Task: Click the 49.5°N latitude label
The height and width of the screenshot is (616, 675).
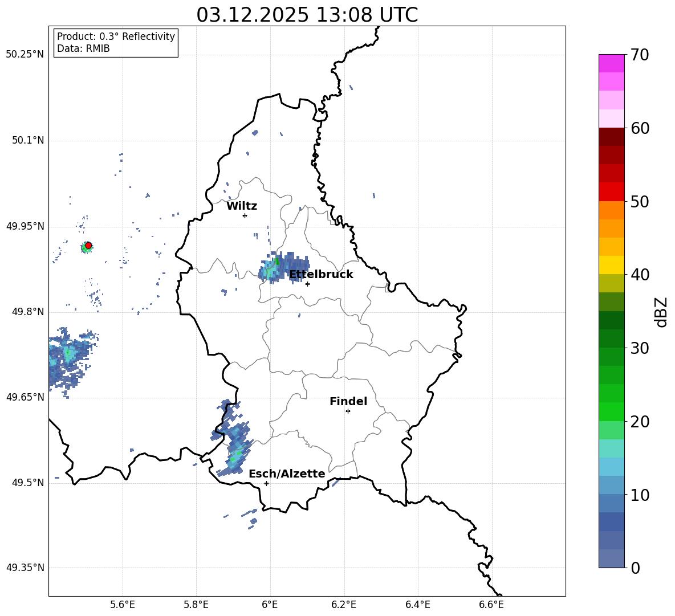Action: [28, 483]
